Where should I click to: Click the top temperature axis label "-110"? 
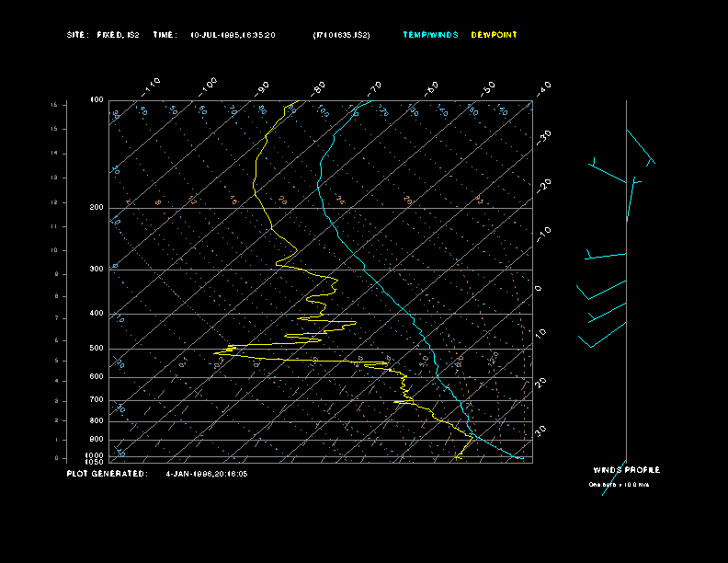[151, 86]
